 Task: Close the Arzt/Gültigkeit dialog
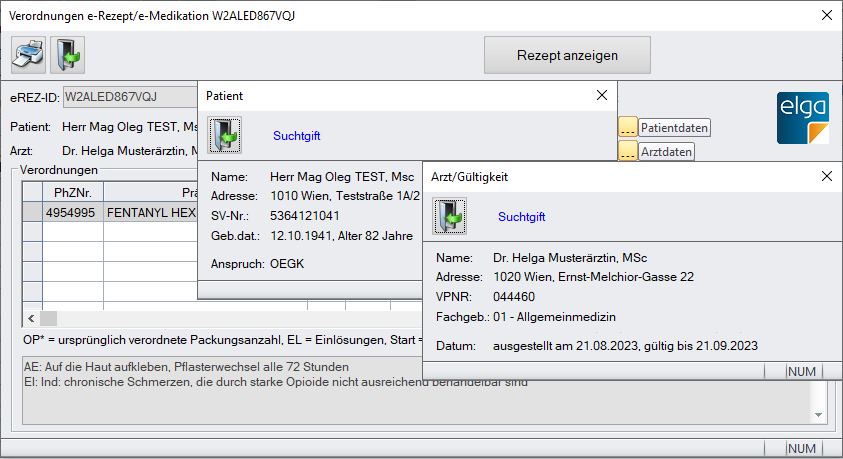(826, 176)
